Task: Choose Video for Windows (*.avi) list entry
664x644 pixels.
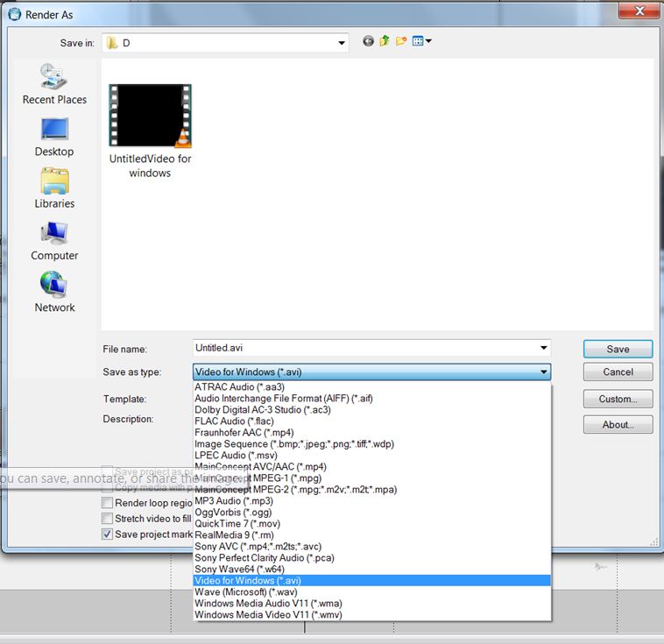Action: point(372,581)
